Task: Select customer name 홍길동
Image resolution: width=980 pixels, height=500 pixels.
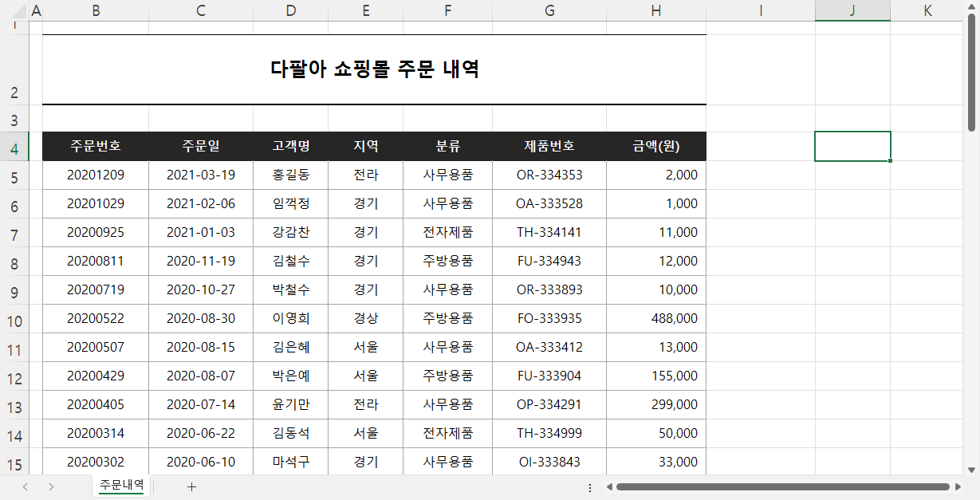Action: pos(291,175)
